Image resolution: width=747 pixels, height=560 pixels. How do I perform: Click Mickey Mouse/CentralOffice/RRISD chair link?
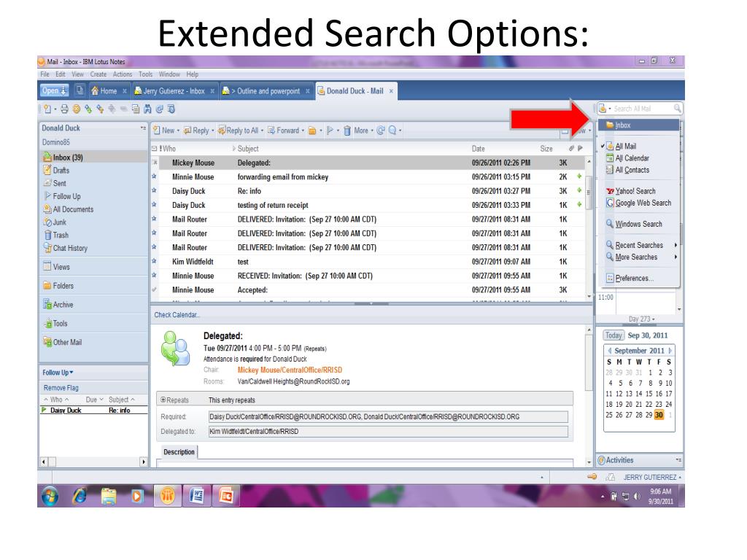(290, 370)
